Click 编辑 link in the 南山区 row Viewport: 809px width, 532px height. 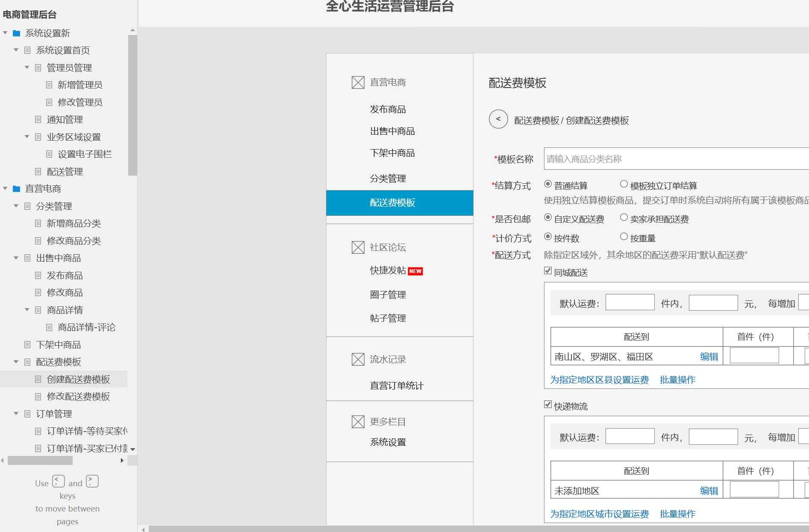click(x=709, y=356)
